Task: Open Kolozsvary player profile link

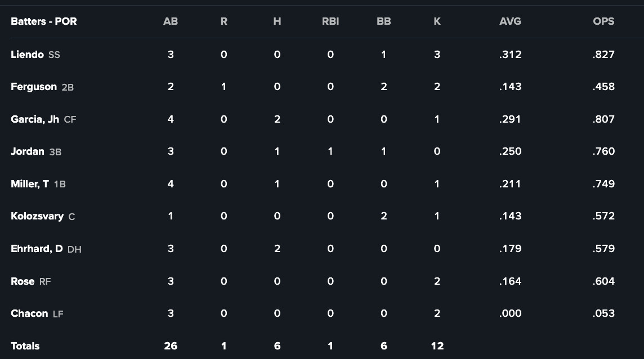Action: point(37,216)
